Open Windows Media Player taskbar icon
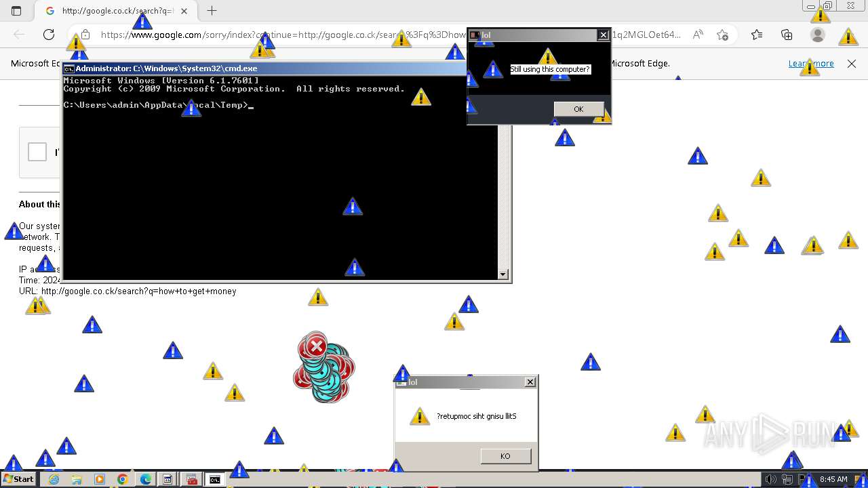 (100, 479)
